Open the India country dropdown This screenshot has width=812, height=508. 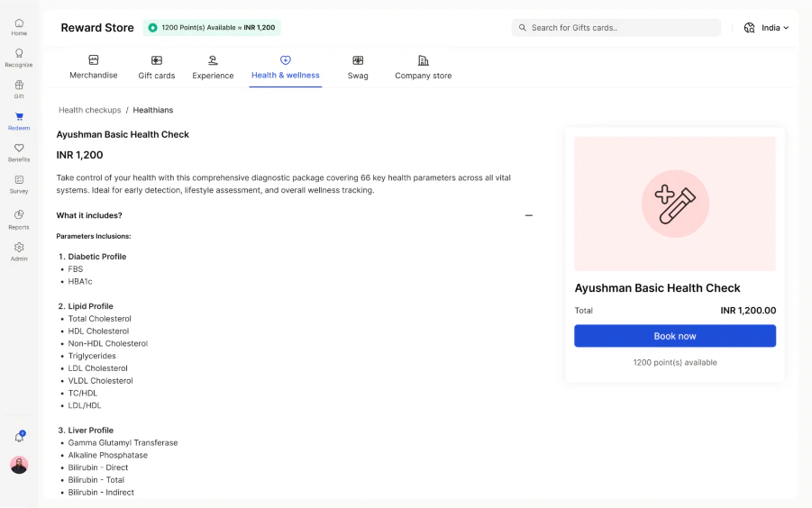(x=775, y=28)
